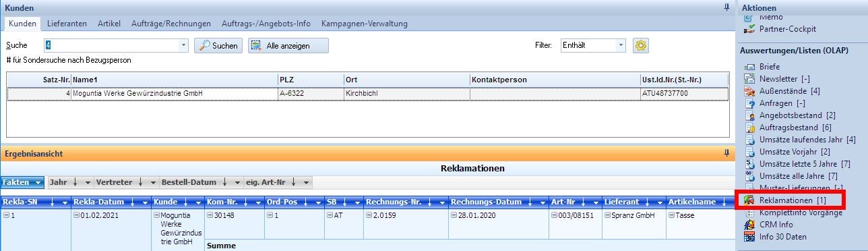Collapse the Rekla-Datum 01.02.2021 node
The height and width of the screenshot is (251, 868).
(76, 215)
